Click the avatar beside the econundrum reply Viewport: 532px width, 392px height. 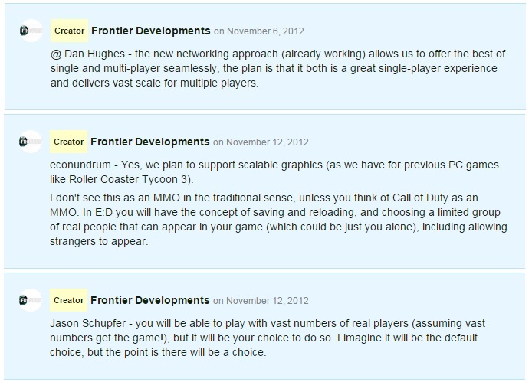point(31,142)
